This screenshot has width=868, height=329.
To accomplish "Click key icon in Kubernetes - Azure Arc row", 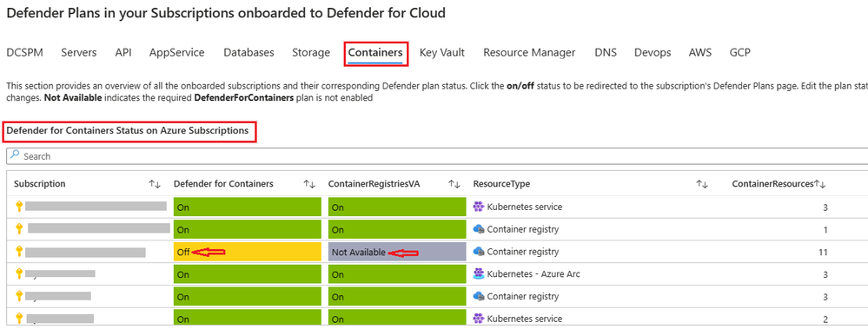I will 19,273.
